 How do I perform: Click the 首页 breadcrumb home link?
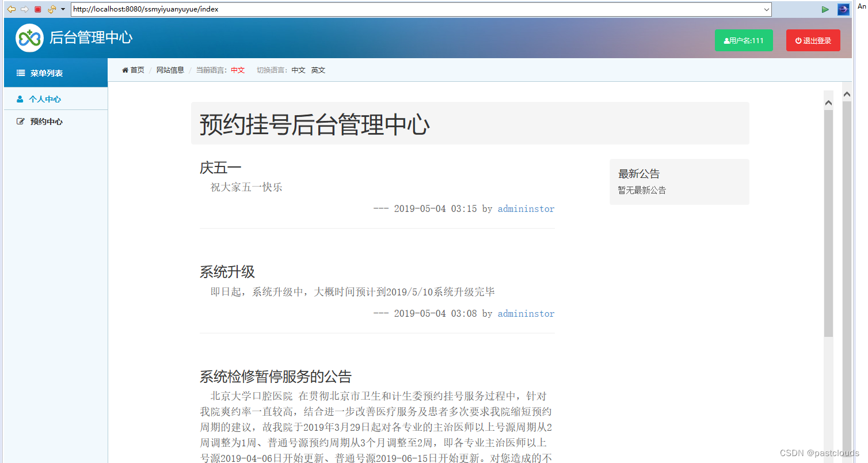(x=134, y=70)
